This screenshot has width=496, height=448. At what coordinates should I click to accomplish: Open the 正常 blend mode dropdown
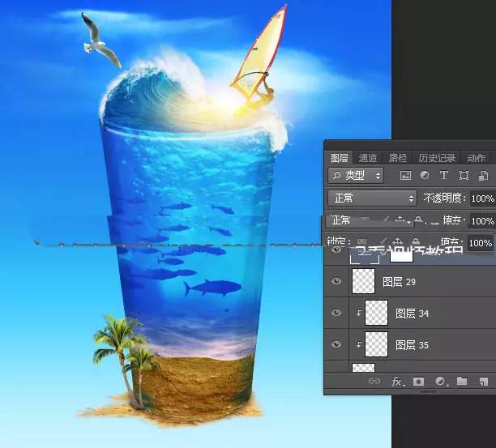coord(372,198)
